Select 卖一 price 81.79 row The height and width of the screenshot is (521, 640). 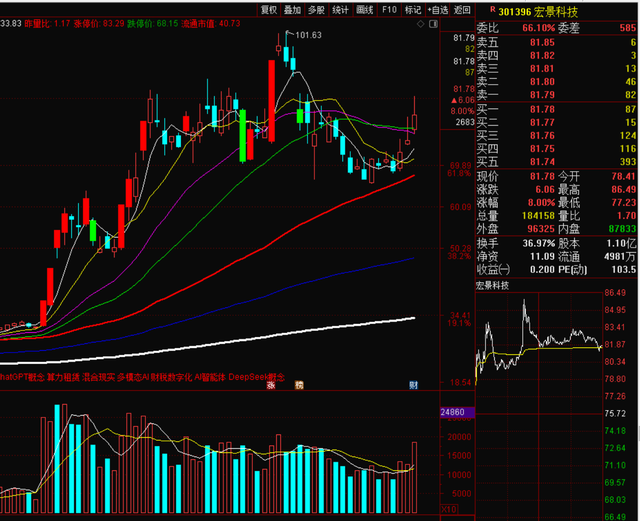tap(556, 94)
